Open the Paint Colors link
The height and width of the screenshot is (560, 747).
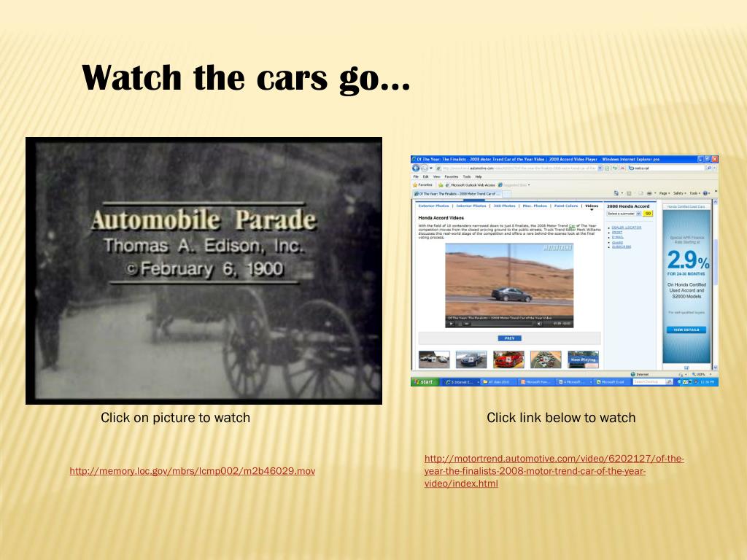click(x=566, y=206)
